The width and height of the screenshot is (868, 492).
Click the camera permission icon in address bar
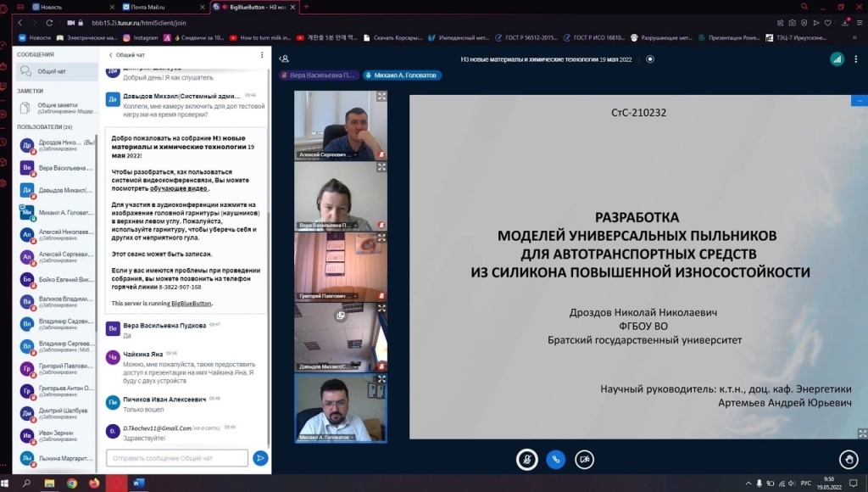pos(71,23)
